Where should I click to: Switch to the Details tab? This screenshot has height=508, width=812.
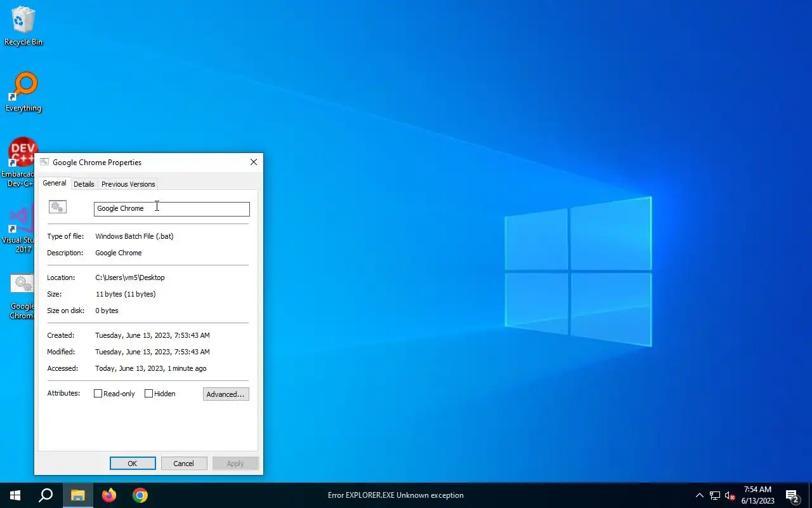84,184
